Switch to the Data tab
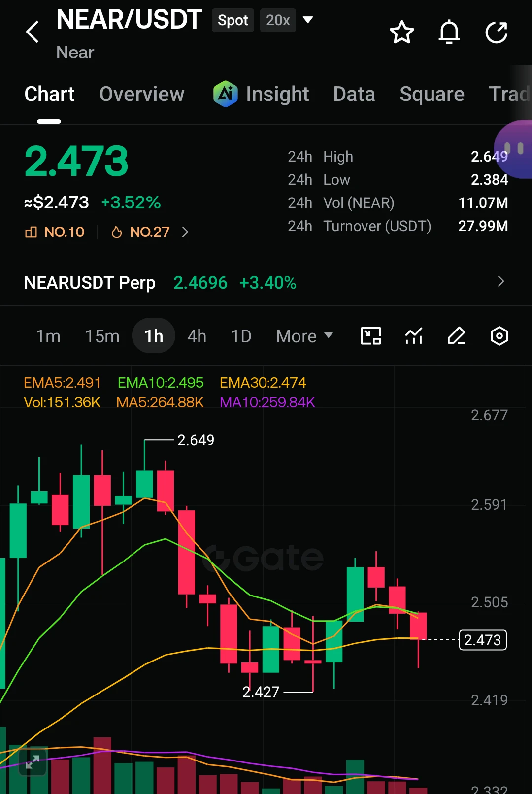The width and height of the screenshot is (532, 794). [x=354, y=94]
